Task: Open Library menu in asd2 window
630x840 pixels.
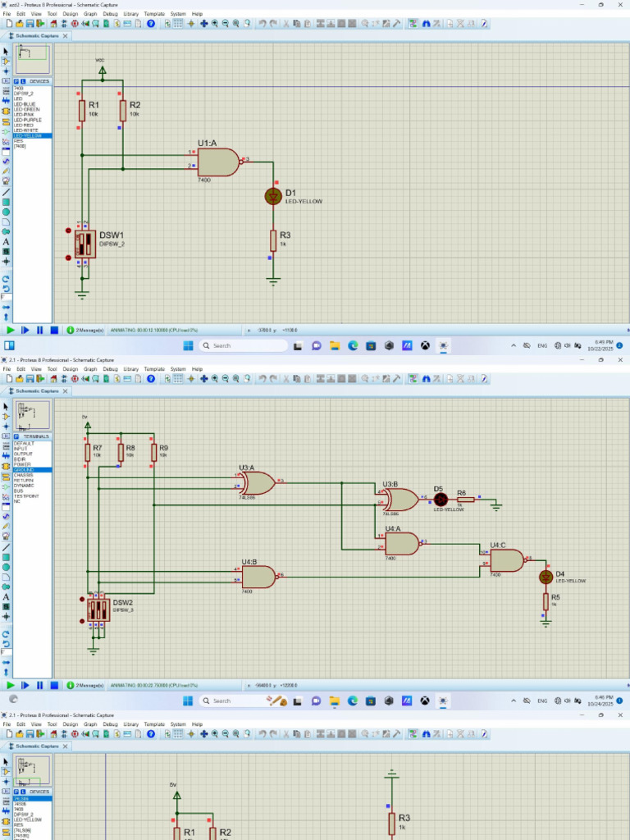Action: coord(130,14)
